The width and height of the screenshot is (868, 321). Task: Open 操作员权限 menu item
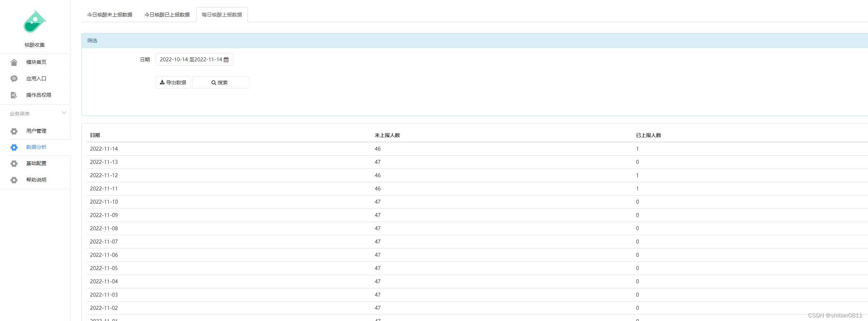tap(39, 95)
